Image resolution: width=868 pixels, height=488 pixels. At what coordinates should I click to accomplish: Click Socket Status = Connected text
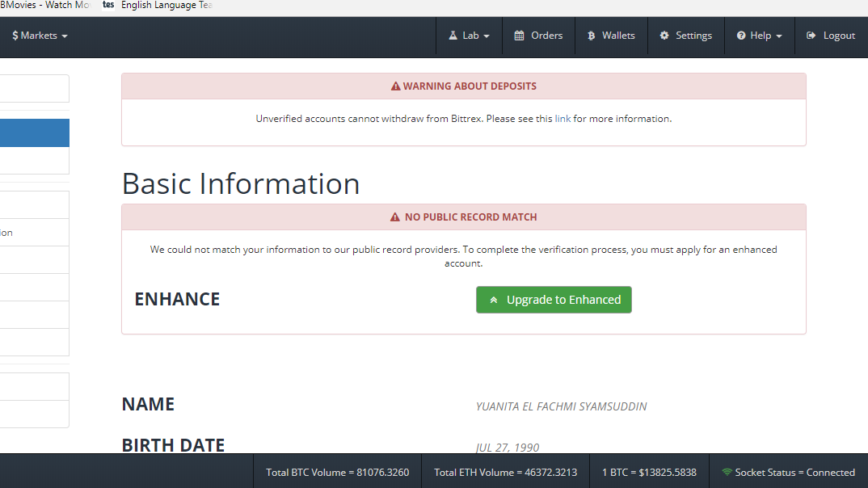click(x=795, y=473)
